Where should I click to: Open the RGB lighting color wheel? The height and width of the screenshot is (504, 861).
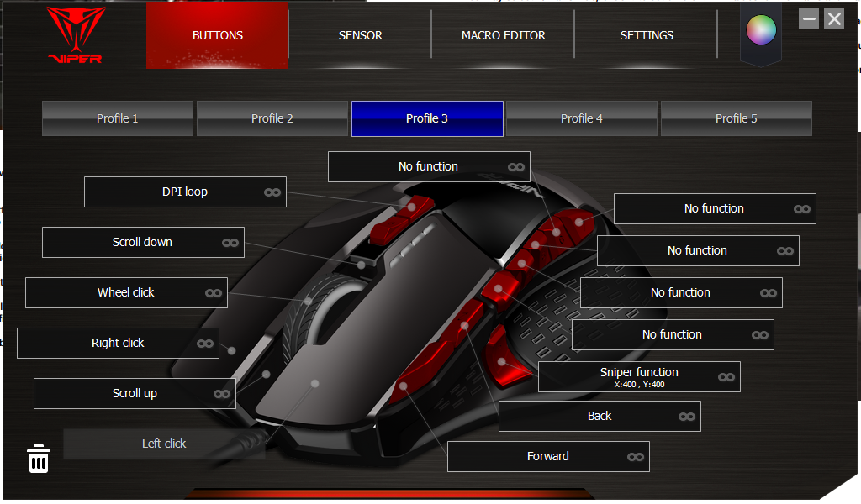coord(761,31)
